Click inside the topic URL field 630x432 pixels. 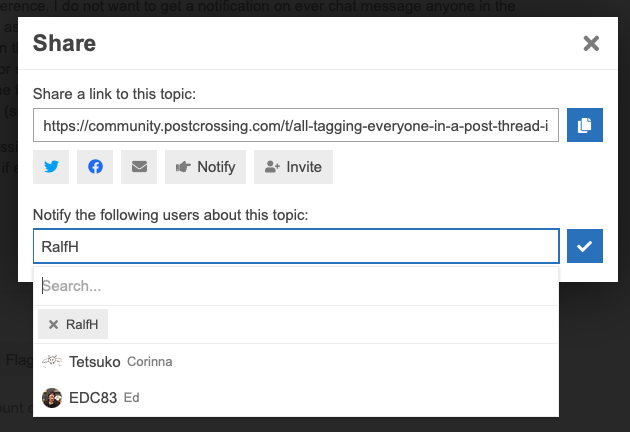click(296, 125)
